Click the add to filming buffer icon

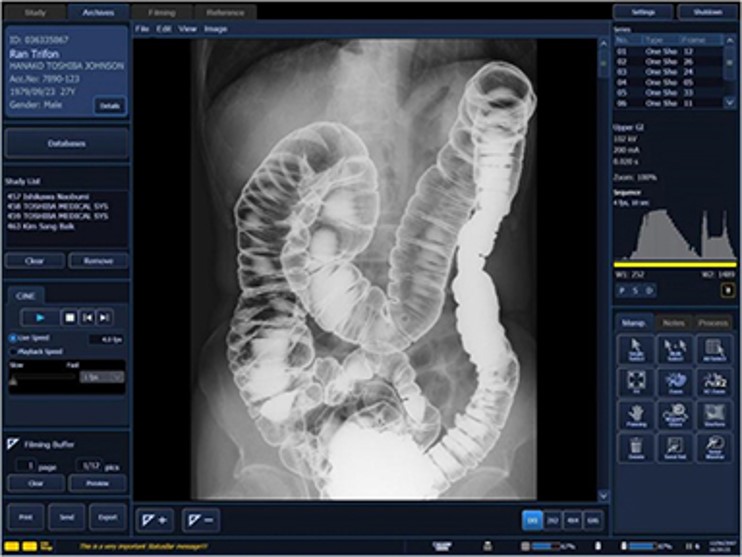coord(156,520)
